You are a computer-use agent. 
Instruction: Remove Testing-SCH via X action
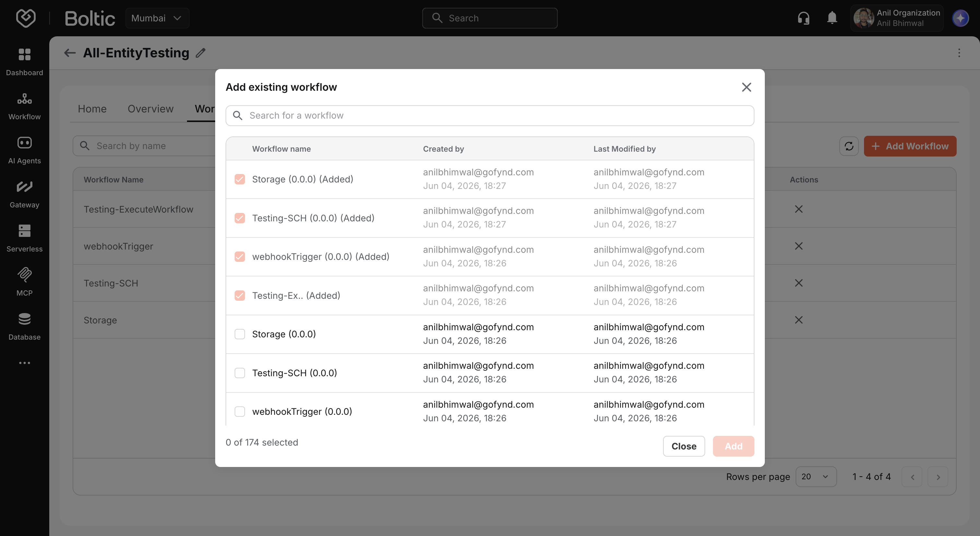click(x=799, y=283)
